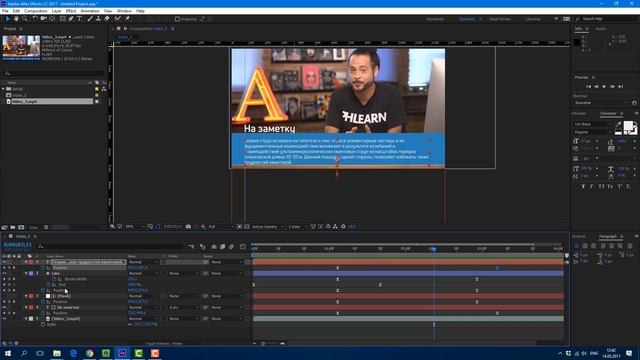Screen dimensions: 640x360
Task: Select the Rectangle shape tool
Action: point(62,19)
